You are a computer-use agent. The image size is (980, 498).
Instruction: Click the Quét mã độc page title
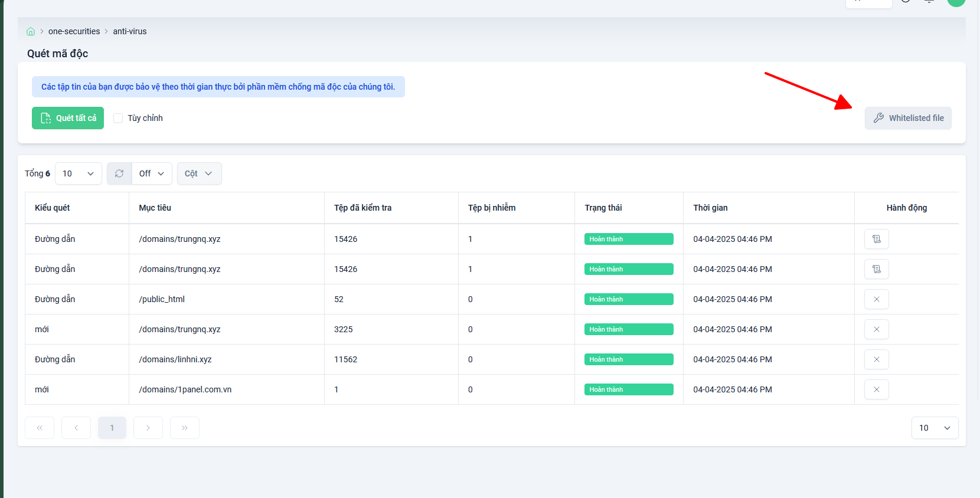click(x=58, y=54)
